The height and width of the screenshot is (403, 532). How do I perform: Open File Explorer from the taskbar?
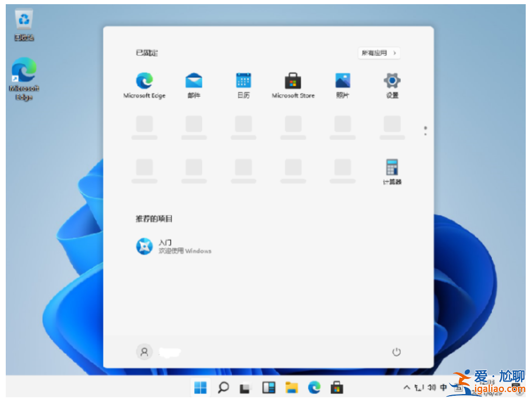291,388
